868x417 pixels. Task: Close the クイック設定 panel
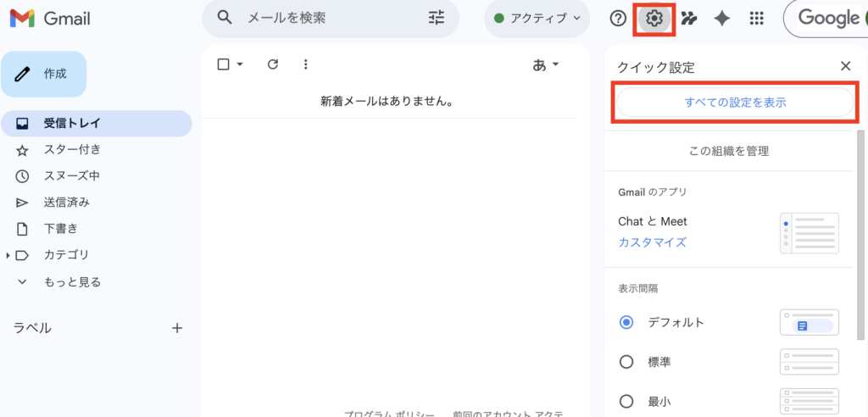[x=845, y=66]
